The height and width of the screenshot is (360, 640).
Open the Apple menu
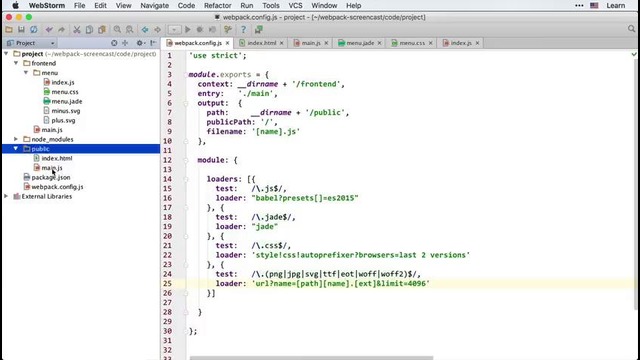point(16,6)
